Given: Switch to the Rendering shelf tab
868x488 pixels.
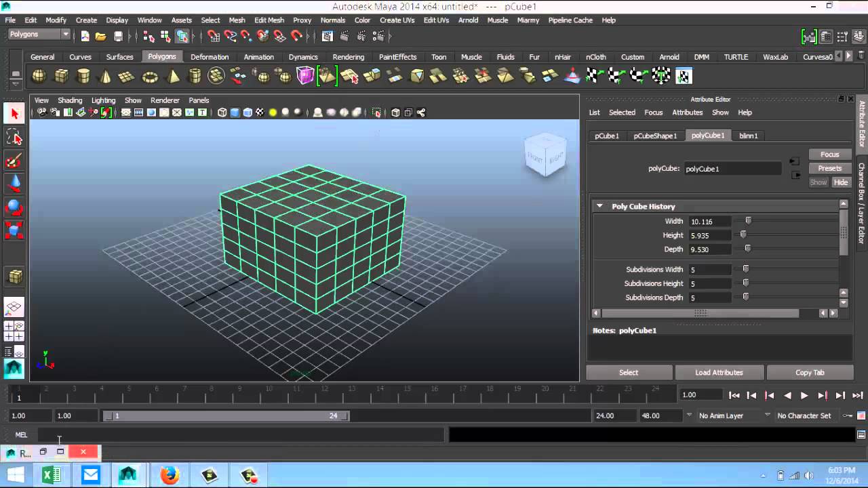Looking at the screenshot, I should pyautogui.click(x=349, y=57).
